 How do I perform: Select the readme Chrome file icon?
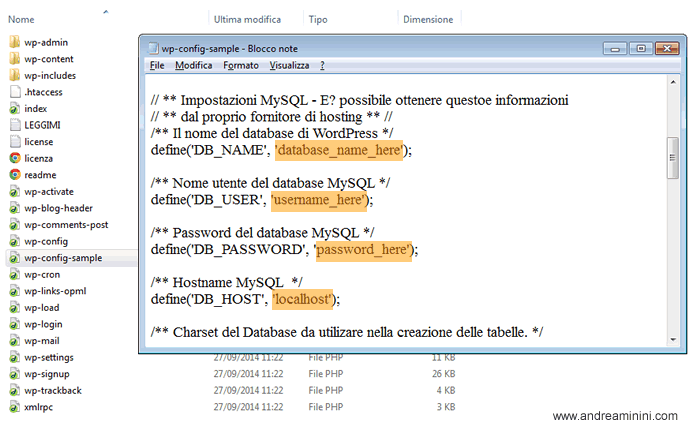pos(15,174)
